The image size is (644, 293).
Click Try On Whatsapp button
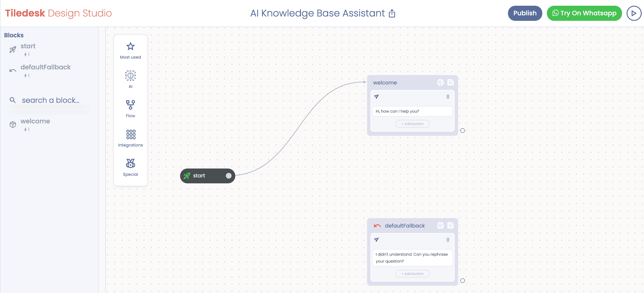click(584, 13)
